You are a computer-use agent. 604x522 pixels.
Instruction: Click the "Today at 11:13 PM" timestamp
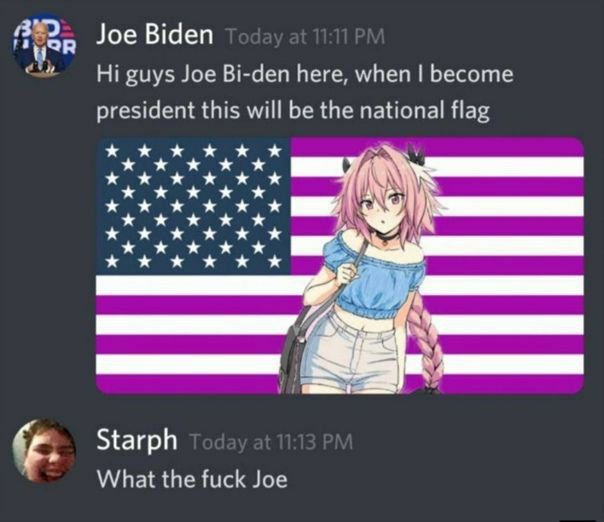pyautogui.click(x=271, y=441)
